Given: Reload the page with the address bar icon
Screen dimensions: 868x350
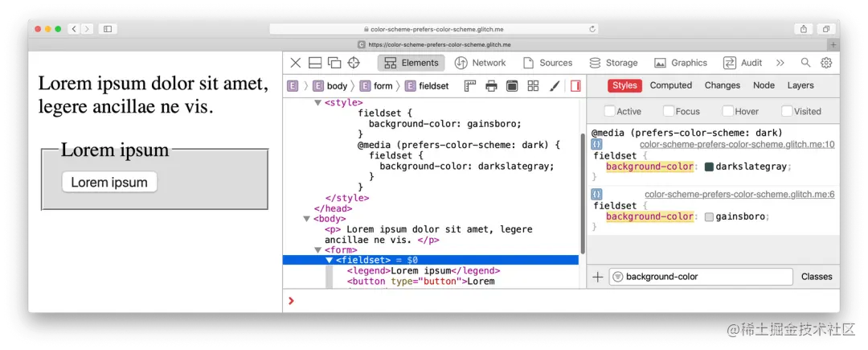Looking at the screenshot, I should [592, 29].
